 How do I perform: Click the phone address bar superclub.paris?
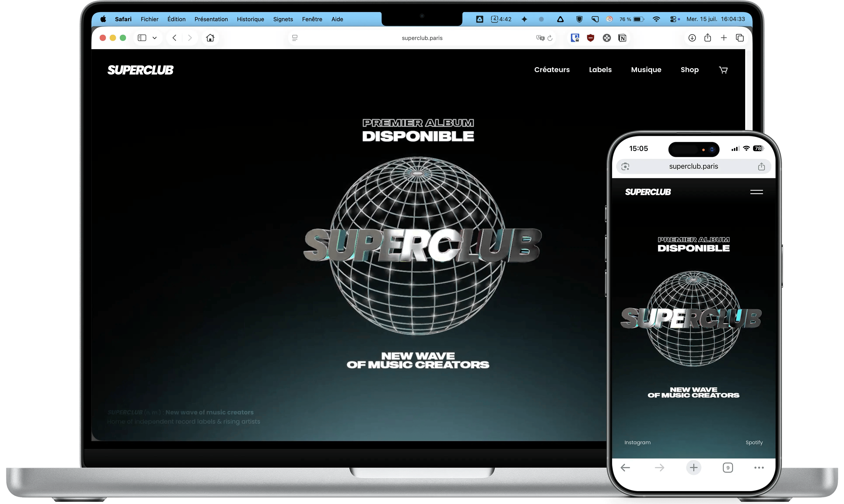pos(693,166)
